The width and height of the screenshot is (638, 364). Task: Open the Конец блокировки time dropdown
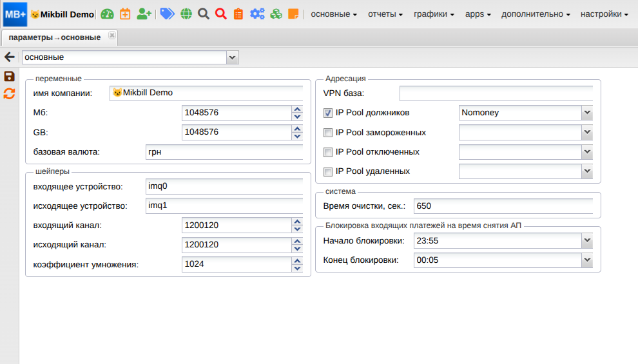[x=586, y=260]
